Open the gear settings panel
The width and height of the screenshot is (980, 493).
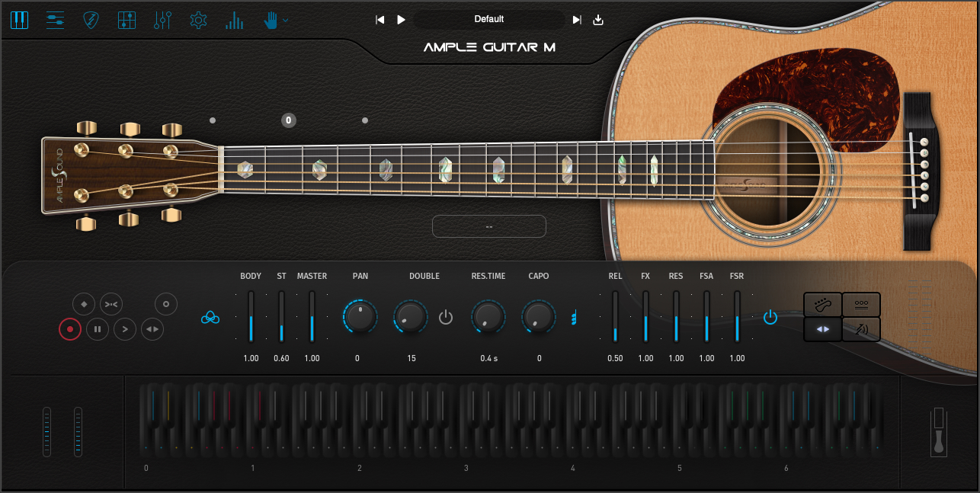click(x=198, y=20)
